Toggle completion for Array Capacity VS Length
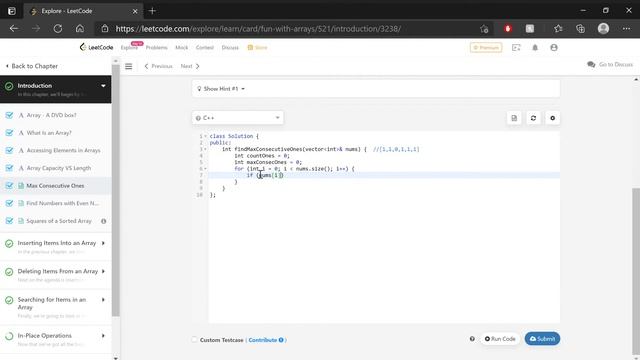 coord(9,168)
